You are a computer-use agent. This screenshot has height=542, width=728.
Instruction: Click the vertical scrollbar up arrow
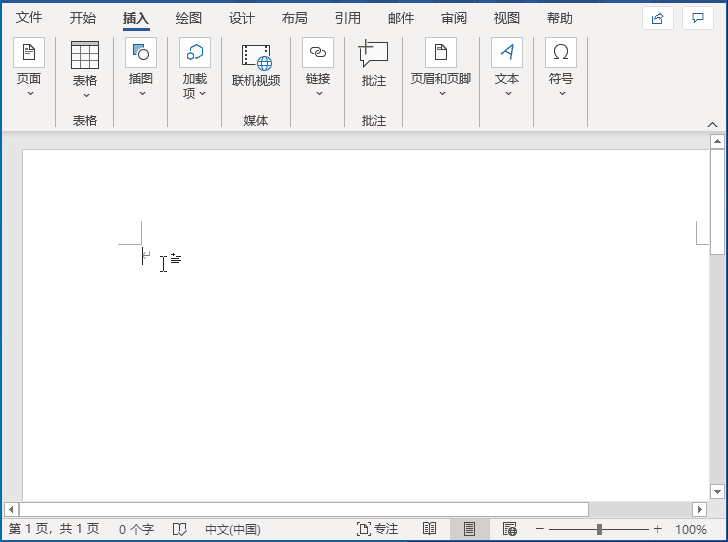point(717,141)
